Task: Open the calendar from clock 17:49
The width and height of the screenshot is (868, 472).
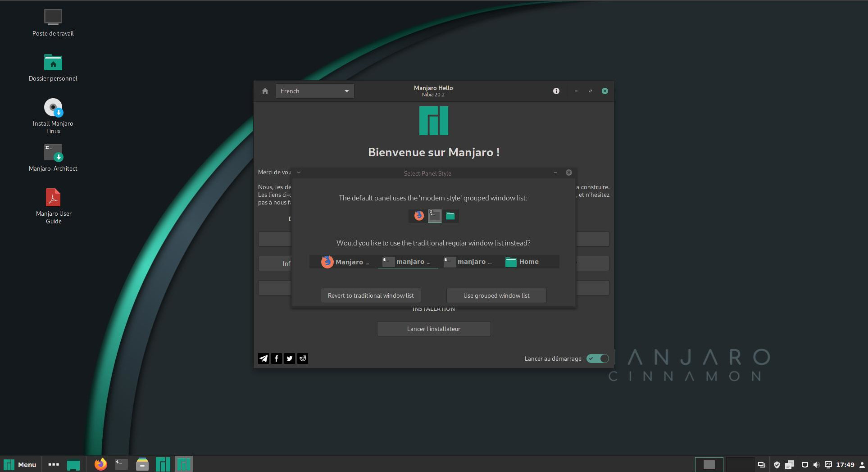Action: coord(845,465)
